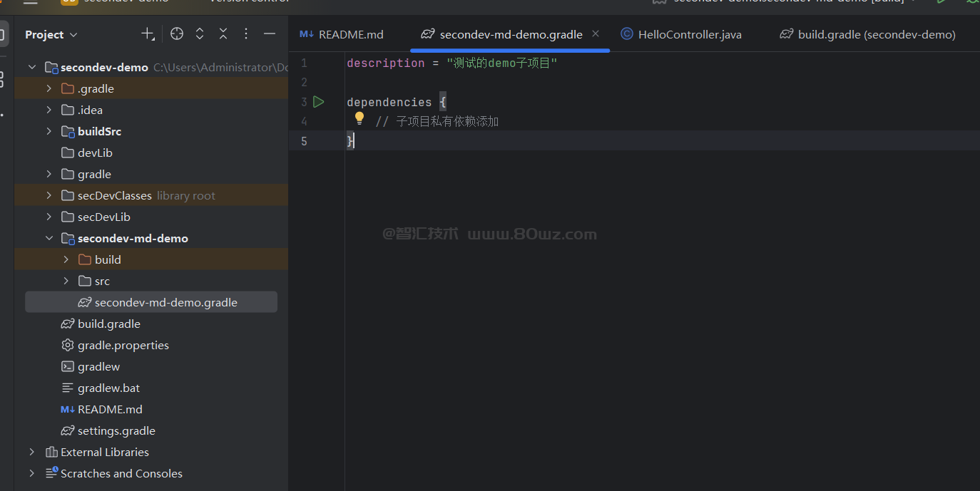Click the Expand All icon in Project panel
The height and width of the screenshot is (491, 980).
(200, 34)
